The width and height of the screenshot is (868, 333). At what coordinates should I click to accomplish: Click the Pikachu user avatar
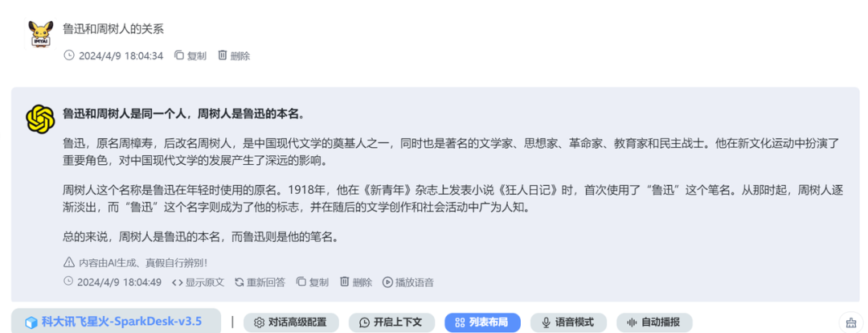pyautogui.click(x=40, y=34)
